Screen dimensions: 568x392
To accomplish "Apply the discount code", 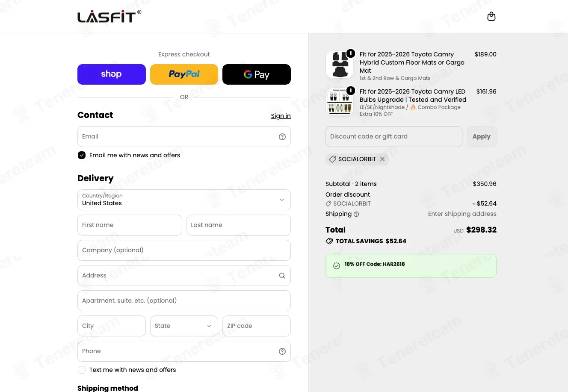I will [x=482, y=137].
